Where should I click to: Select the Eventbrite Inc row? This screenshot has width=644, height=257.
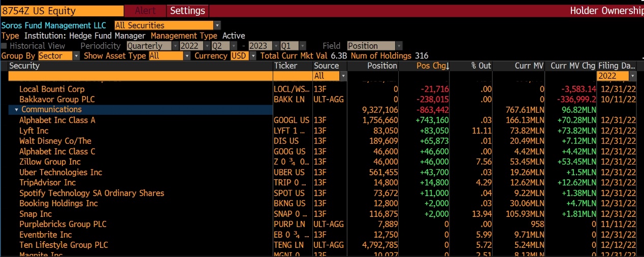tap(322, 235)
